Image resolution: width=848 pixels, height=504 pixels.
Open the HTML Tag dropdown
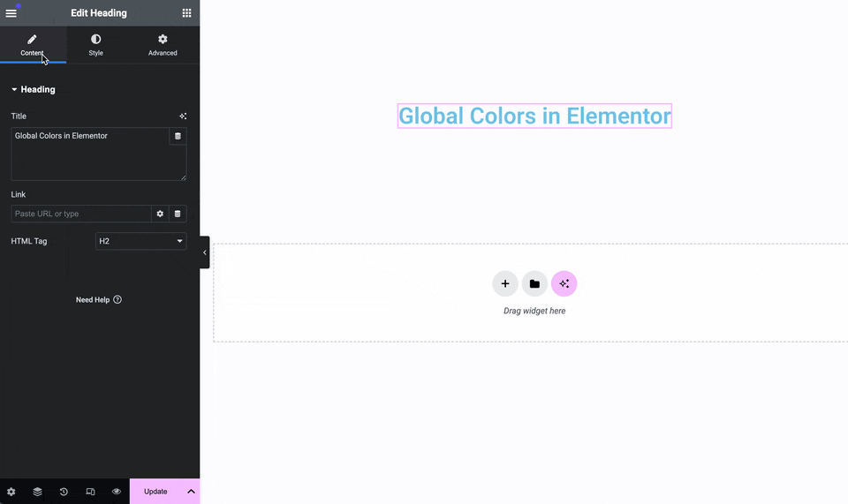tap(140, 241)
